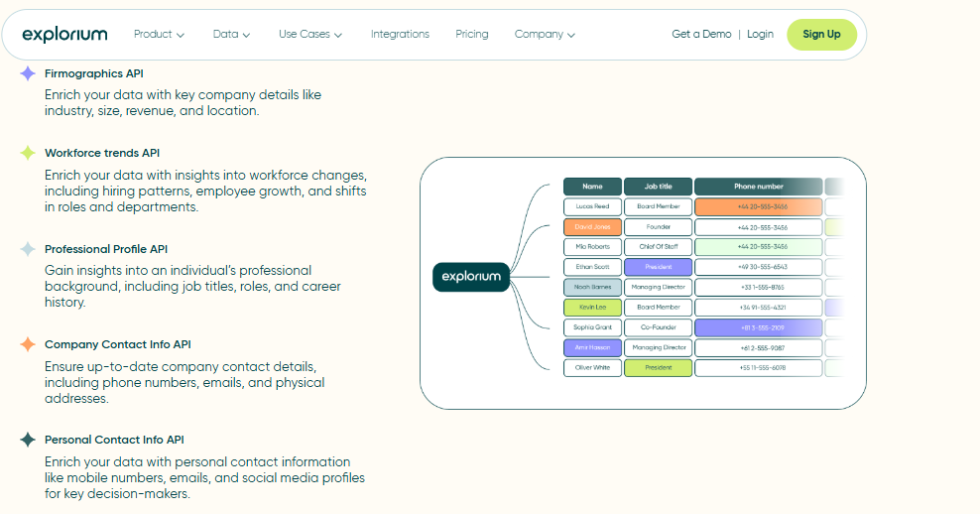980x514 pixels.
Task: Click the Board Member cell for Lucas Reed
Action: point(658,206)
